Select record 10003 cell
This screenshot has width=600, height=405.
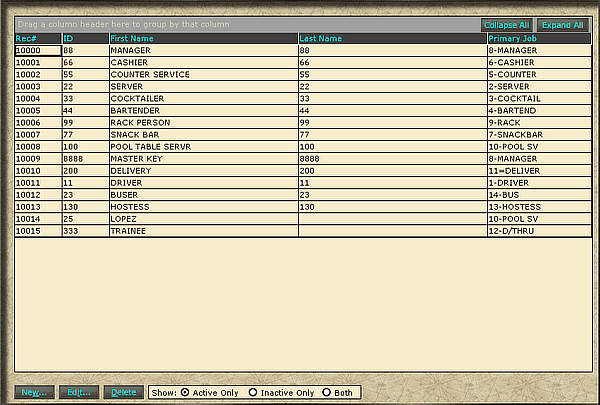[x=38, y=87]
